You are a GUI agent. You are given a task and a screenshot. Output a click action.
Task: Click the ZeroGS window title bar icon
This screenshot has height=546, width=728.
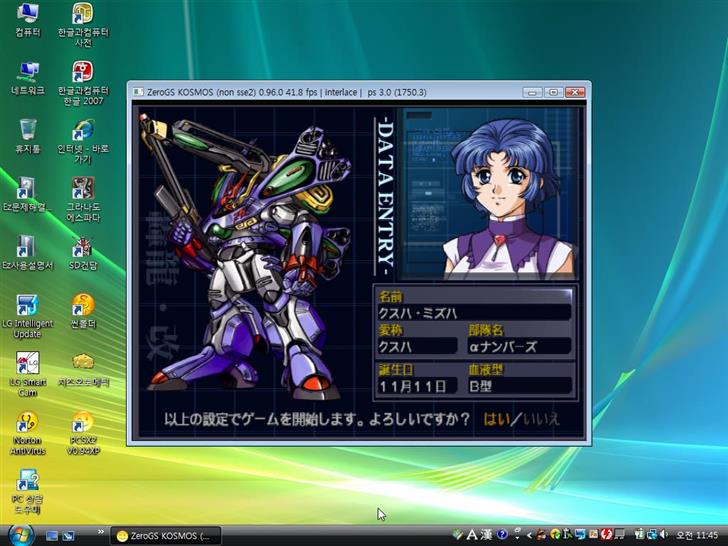(138, 92)
